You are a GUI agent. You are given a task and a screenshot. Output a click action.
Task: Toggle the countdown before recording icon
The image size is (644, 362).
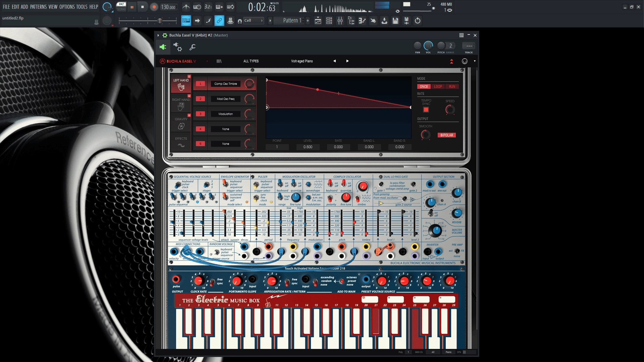click(208, 7)
